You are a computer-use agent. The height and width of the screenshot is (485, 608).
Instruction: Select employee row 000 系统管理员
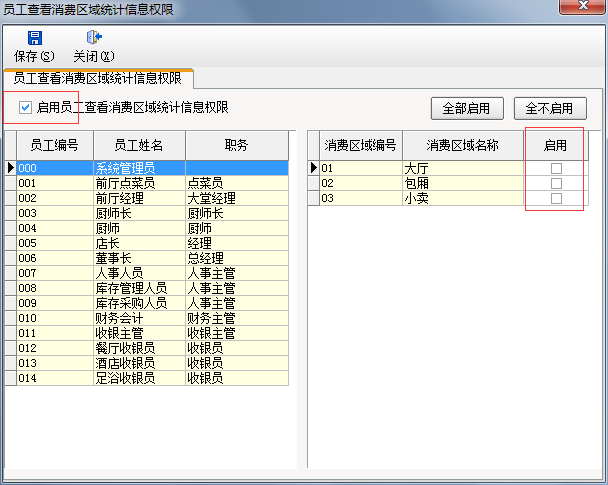[152, 168]
